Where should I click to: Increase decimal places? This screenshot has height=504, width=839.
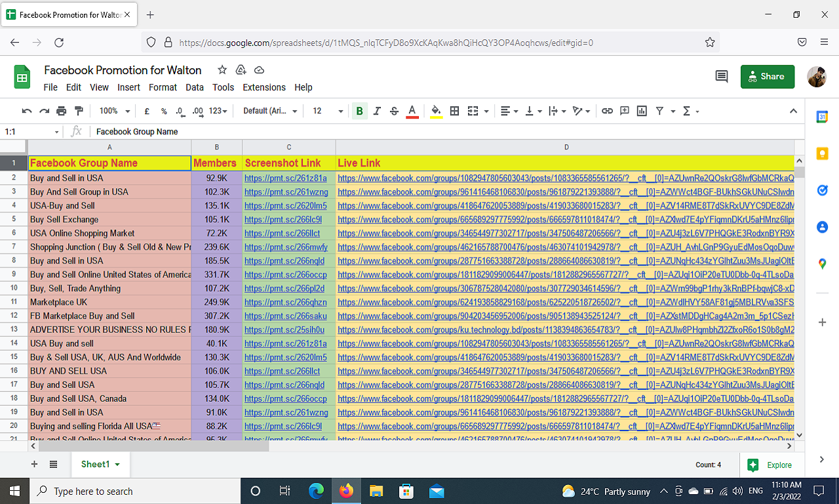tap(198, 111)
